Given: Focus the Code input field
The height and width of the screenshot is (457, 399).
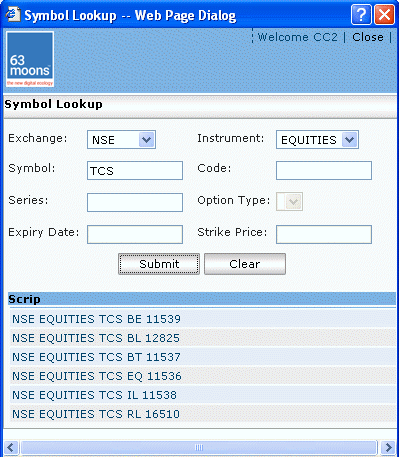Looking at the screenshot, I should click(324, 171).
